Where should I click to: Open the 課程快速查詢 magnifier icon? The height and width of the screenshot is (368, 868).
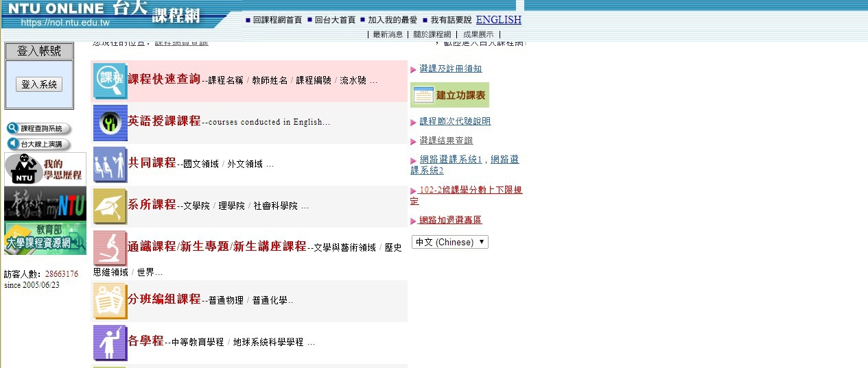point(110,82)
